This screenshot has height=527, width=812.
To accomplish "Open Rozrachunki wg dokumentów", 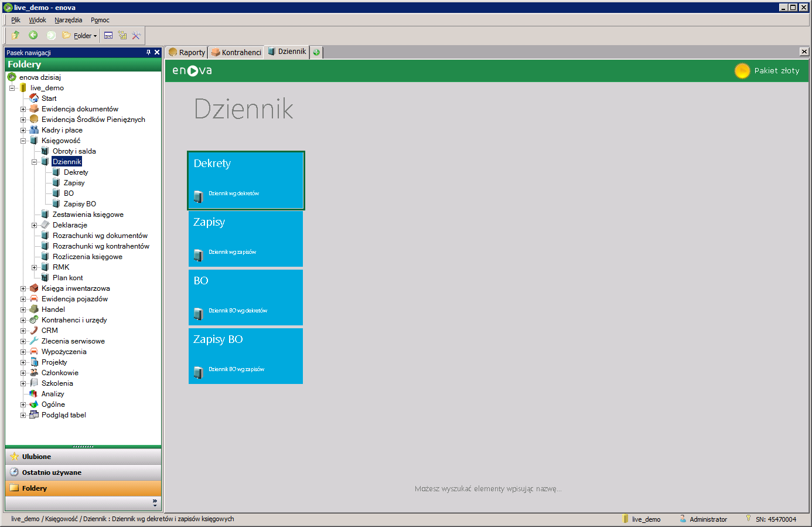I will pos(100,236).
